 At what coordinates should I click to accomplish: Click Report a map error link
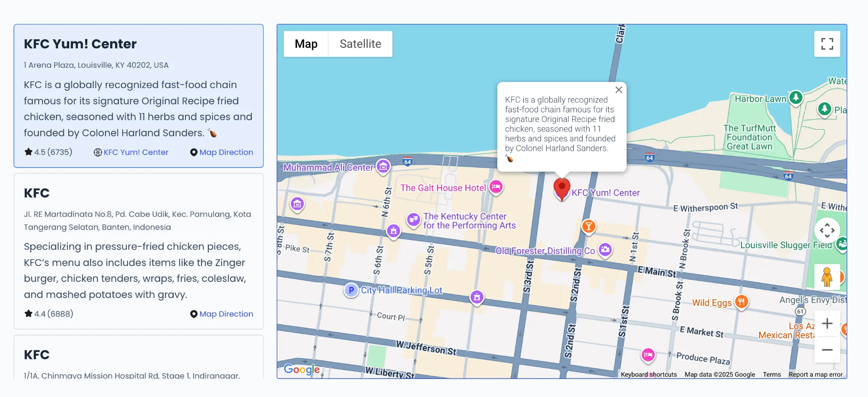click(x=816, y=374)
